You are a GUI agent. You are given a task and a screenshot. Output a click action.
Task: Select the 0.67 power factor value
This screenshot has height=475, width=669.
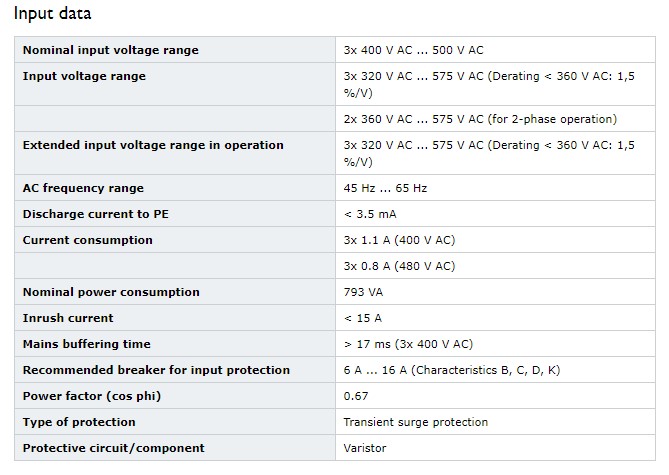tap(356, 396)
